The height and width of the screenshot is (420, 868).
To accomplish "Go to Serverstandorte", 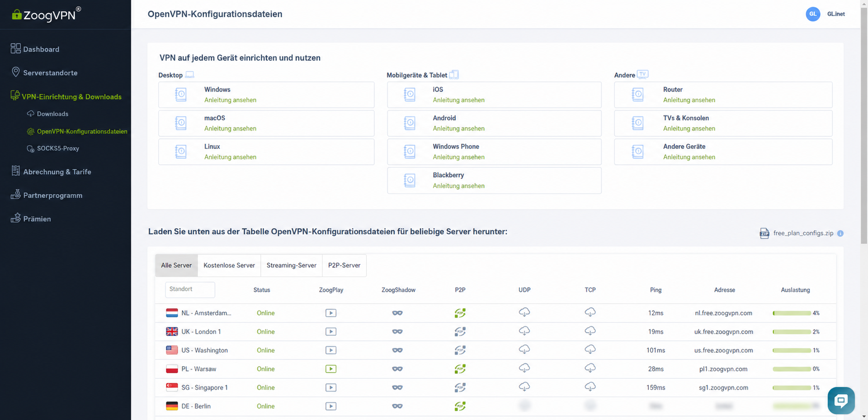I will [44, 72].
